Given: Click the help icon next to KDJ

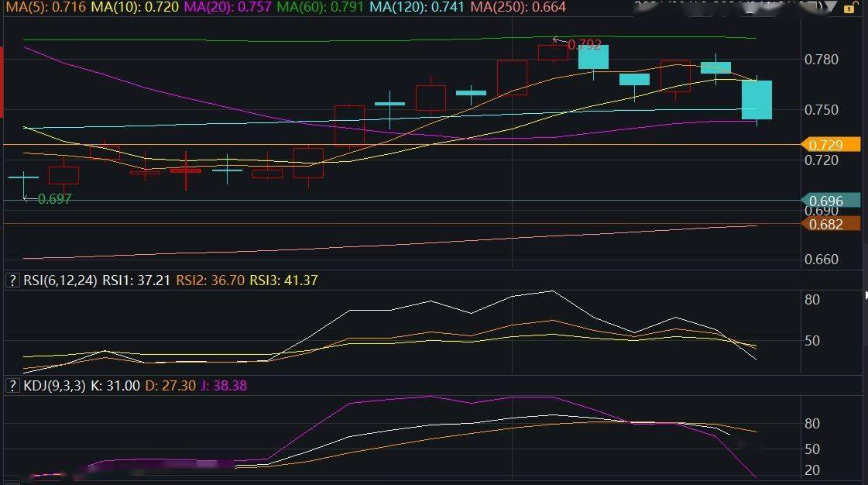Looking at the screenshot, I should click(12, 386).
